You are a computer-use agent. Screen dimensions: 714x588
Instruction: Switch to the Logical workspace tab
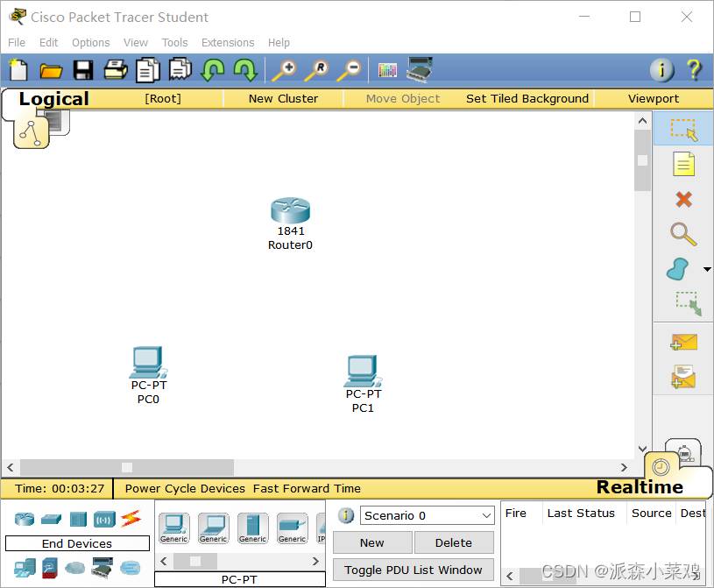pyautogui.click(x=53, y=99)
